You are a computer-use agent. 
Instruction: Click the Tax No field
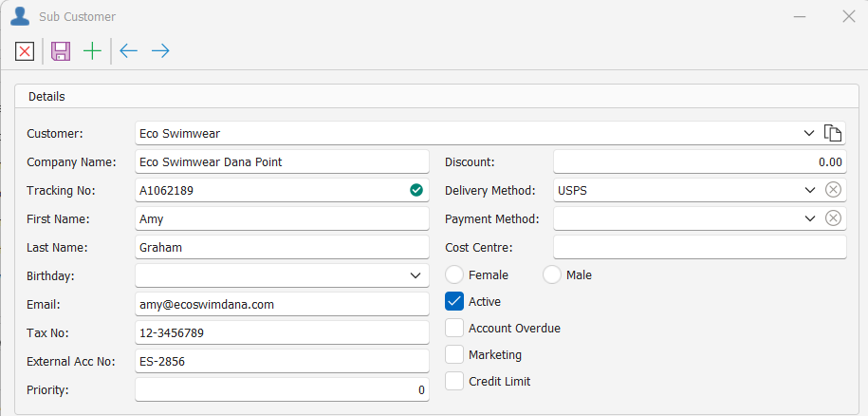point(282,333)
